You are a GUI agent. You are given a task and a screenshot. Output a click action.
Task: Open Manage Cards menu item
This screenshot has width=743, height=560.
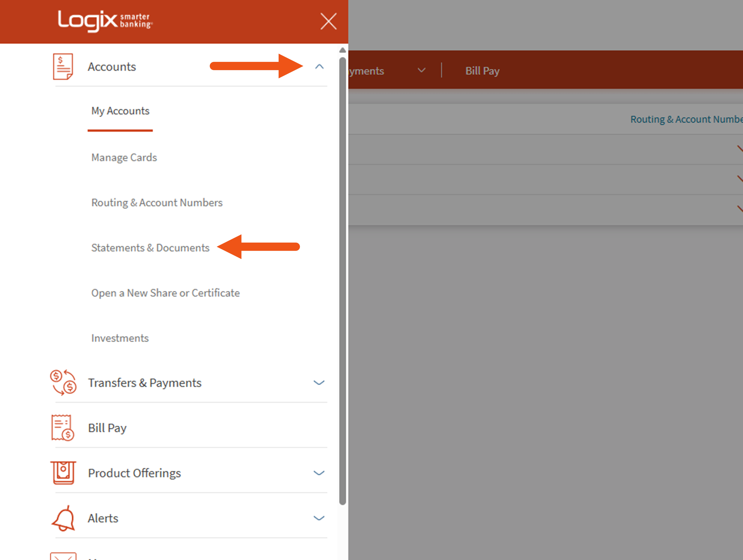[124, 157]
